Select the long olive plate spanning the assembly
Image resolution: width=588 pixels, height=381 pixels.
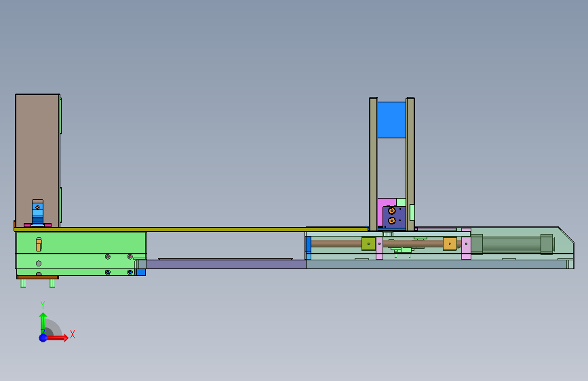click(x=191, y=229)
